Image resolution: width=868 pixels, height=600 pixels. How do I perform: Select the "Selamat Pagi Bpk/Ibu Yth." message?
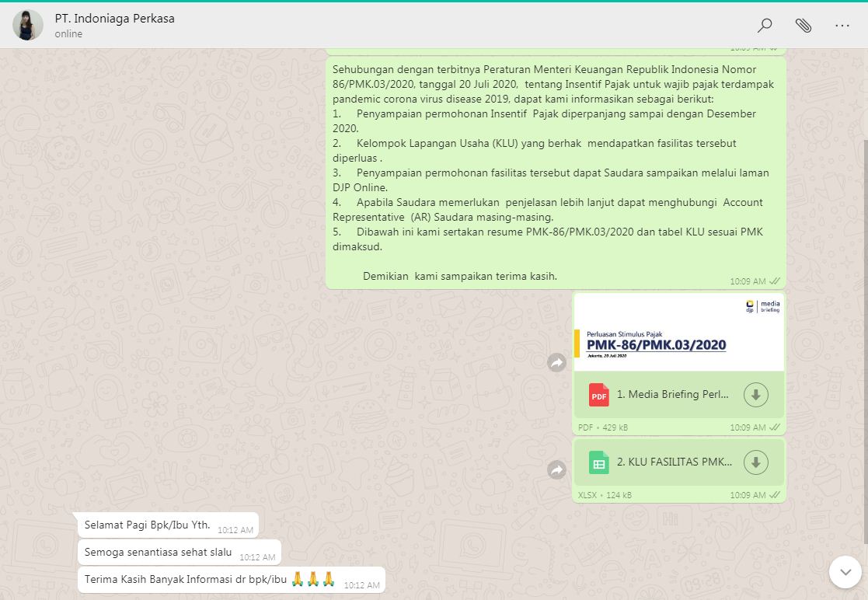[x=147, y=525]
